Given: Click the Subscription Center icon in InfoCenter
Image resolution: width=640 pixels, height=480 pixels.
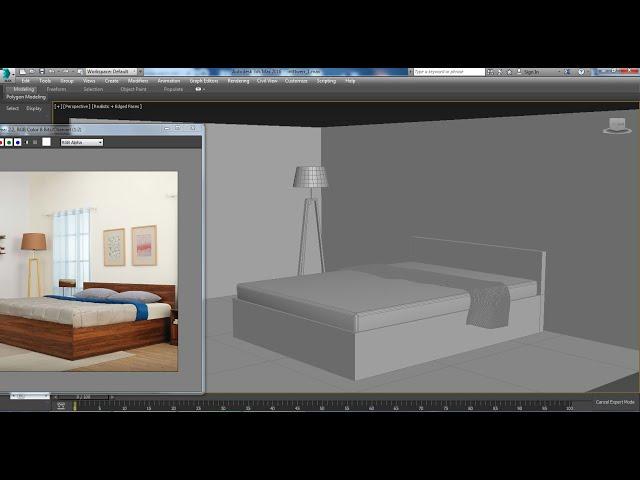Looking at the screenshot, I should (x=500, y=72).
